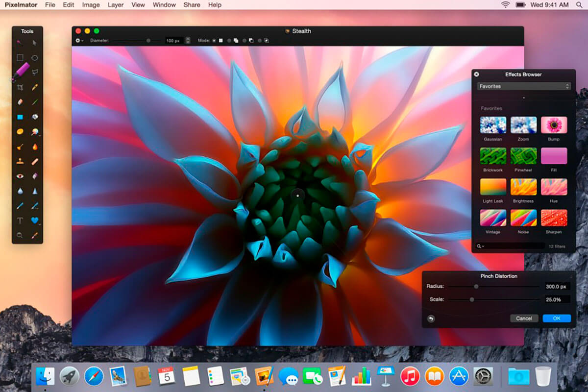
Task: Select the Eraser tool
Action: click(x=20, y=102)
